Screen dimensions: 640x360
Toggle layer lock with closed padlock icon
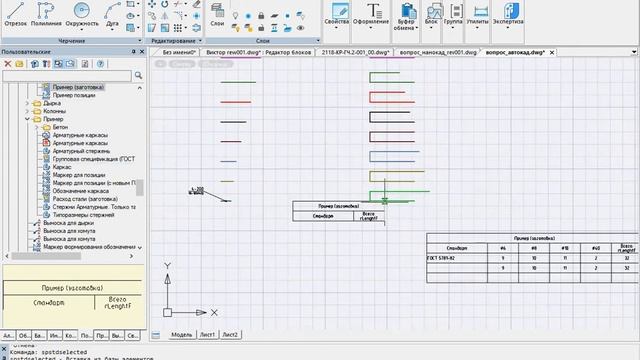(x=261, y=16)
